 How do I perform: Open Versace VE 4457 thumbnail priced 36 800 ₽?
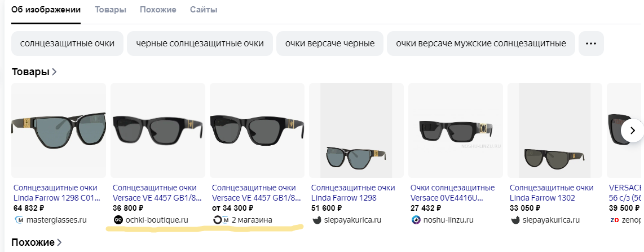pos(158,131)
